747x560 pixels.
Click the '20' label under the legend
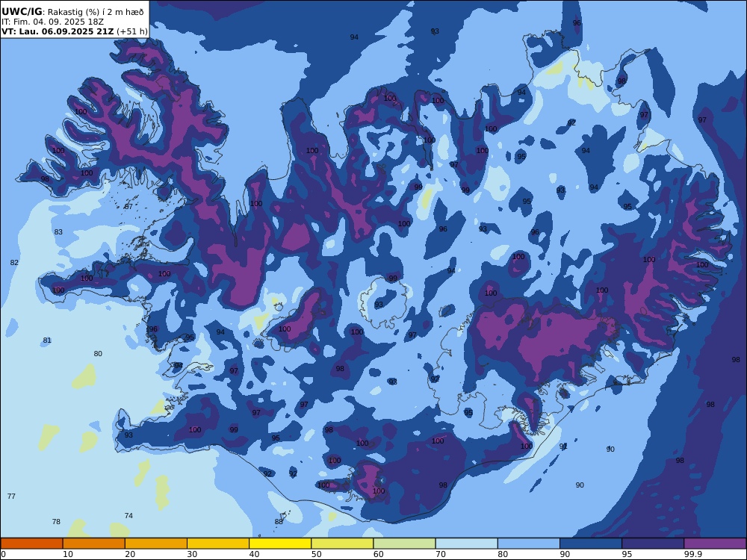click(x=130, y=554)
